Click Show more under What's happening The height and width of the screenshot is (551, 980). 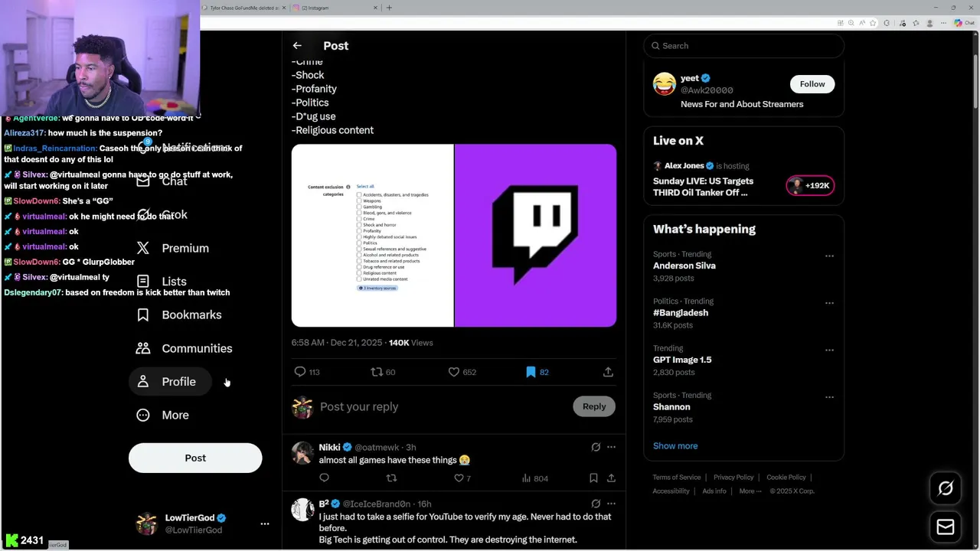pyautogui.click(x=675, y=446)
